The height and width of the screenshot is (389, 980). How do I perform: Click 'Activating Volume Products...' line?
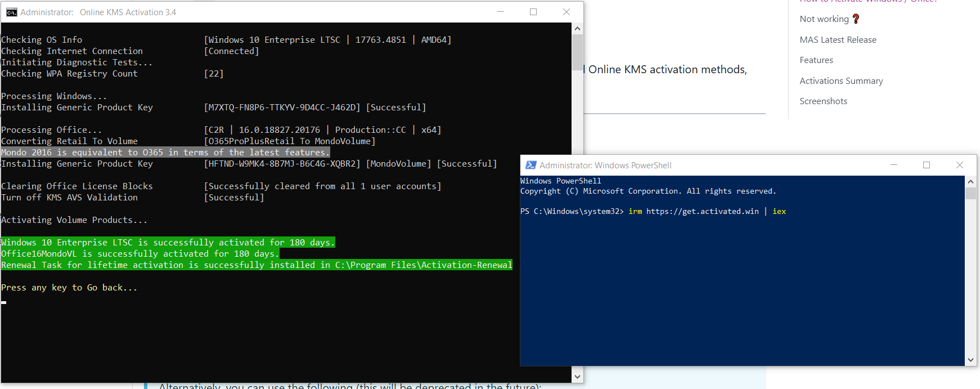click(x=74, y=220)
